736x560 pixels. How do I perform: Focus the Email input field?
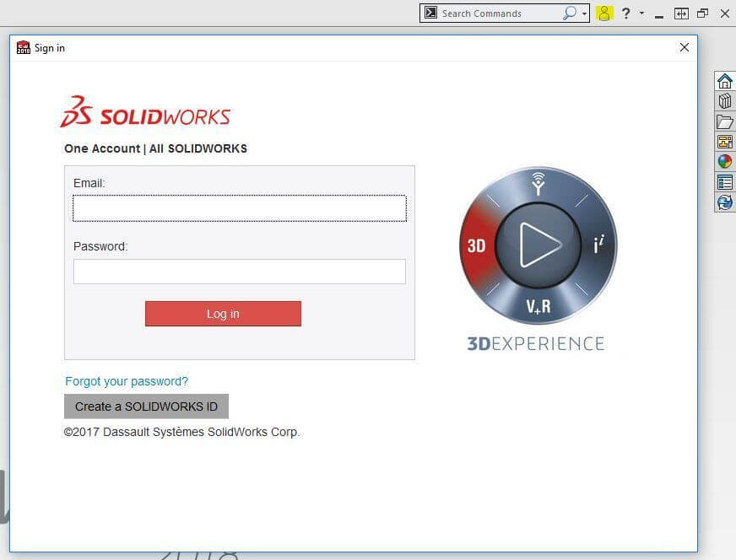point(240,208)
